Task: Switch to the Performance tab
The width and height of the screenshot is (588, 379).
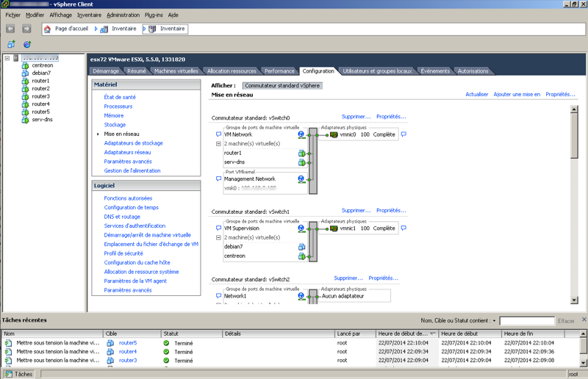Action: 279,71
